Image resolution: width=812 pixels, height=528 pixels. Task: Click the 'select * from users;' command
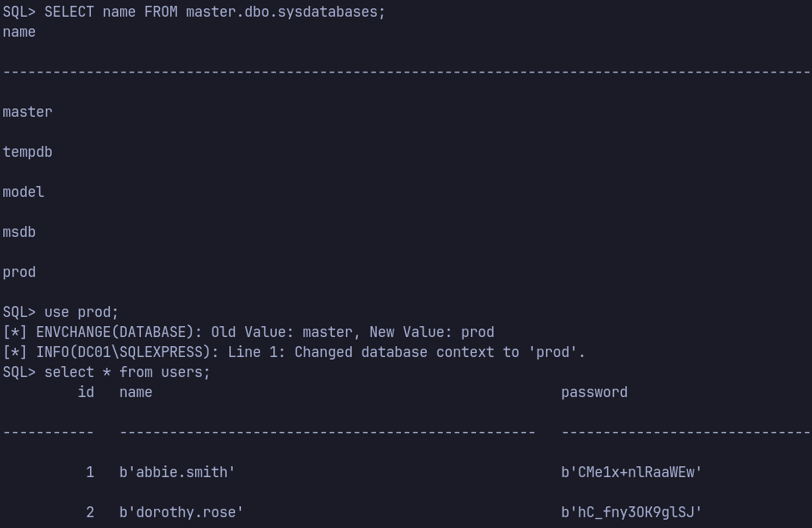pos(106,373)
